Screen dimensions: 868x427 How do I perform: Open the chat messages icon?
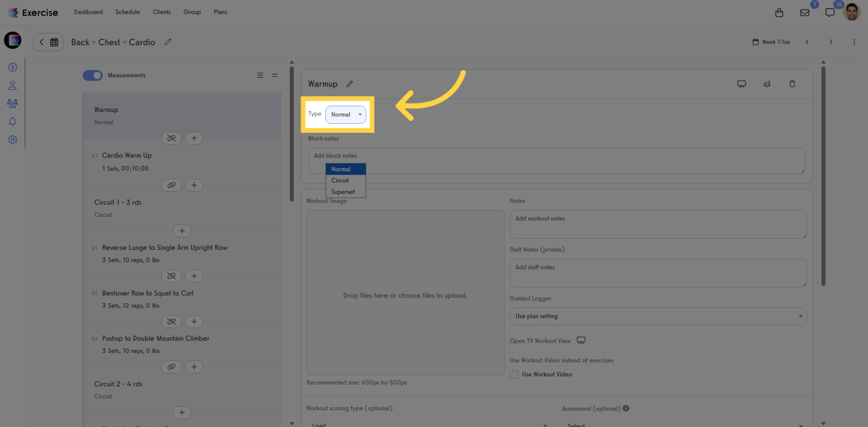tap(830, 13)
